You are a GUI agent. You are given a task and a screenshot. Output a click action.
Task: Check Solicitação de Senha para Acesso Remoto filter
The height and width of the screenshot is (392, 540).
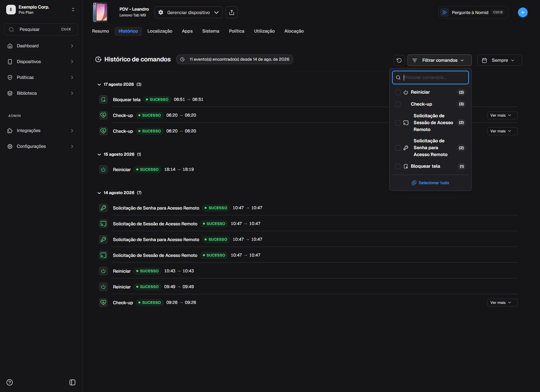click(x=398, y=148)
